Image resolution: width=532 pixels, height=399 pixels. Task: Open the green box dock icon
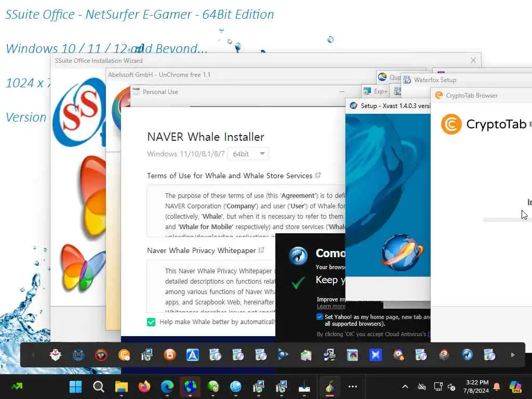pyautogui.click(x=307, y=355)
